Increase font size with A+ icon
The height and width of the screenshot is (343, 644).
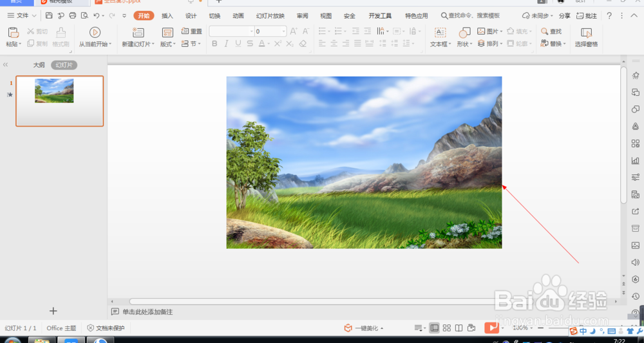(x=294, y=31)
